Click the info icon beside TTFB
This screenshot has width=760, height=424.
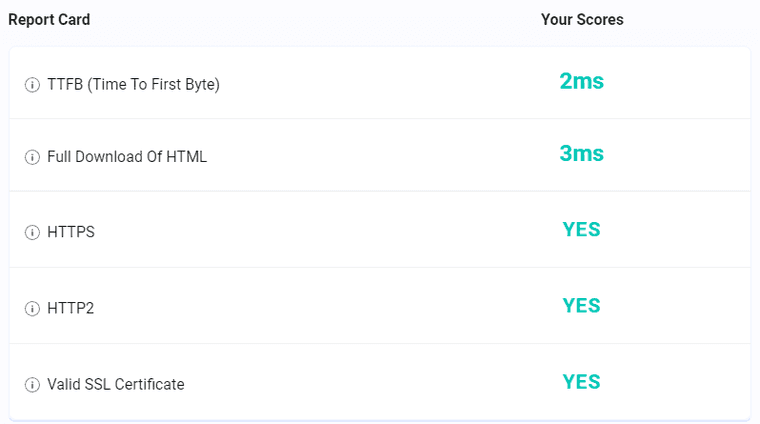tap(32, 85)
